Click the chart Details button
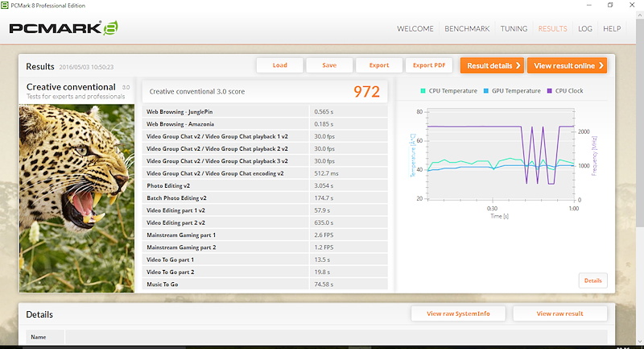Viewport: 644px width, 349px height. [x=593, y=280]
